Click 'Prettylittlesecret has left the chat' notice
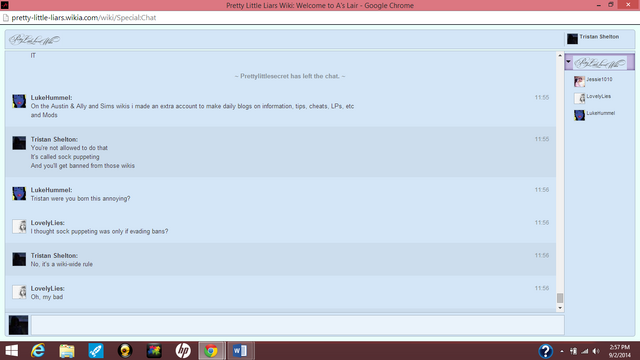This screenshot has height=360, width=640. point(290,76)
